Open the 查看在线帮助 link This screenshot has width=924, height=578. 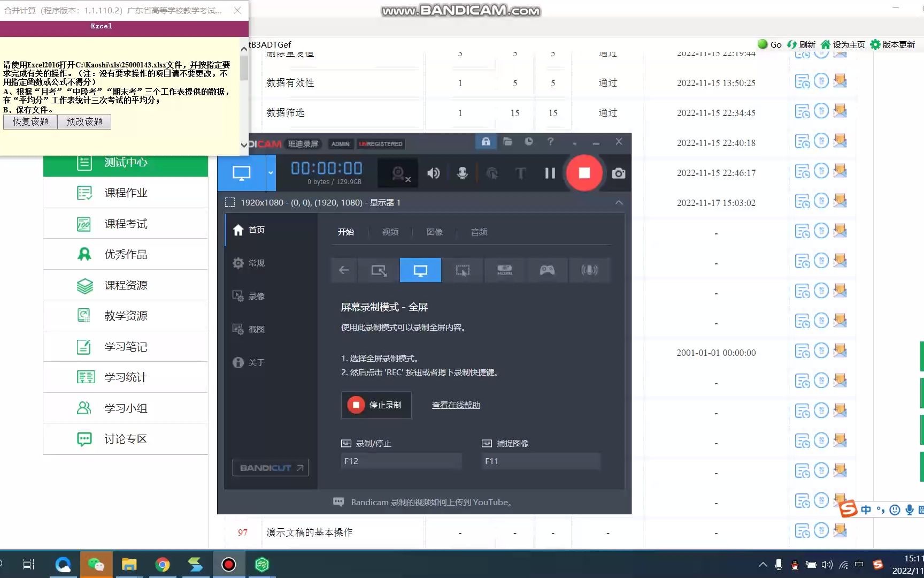[456, 405]
